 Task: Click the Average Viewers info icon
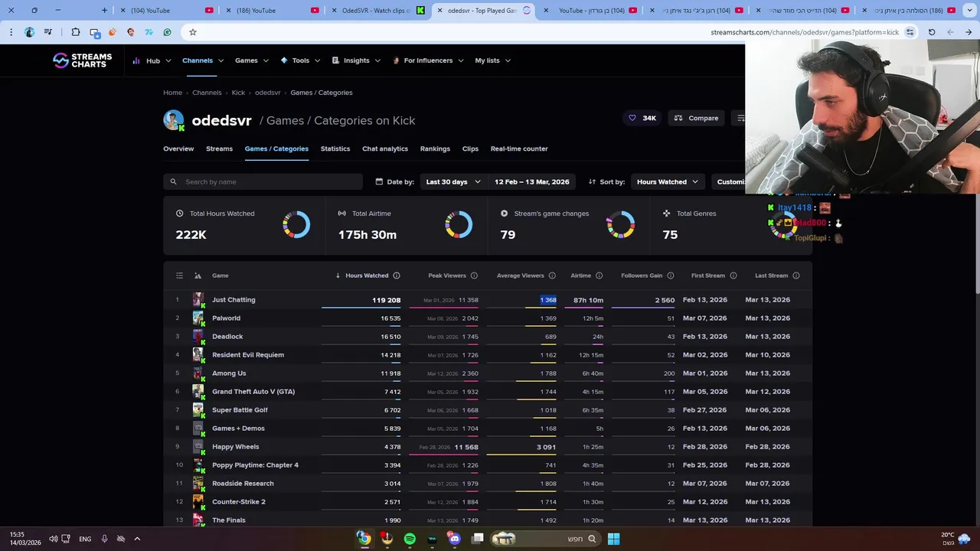tap(552, 275)
